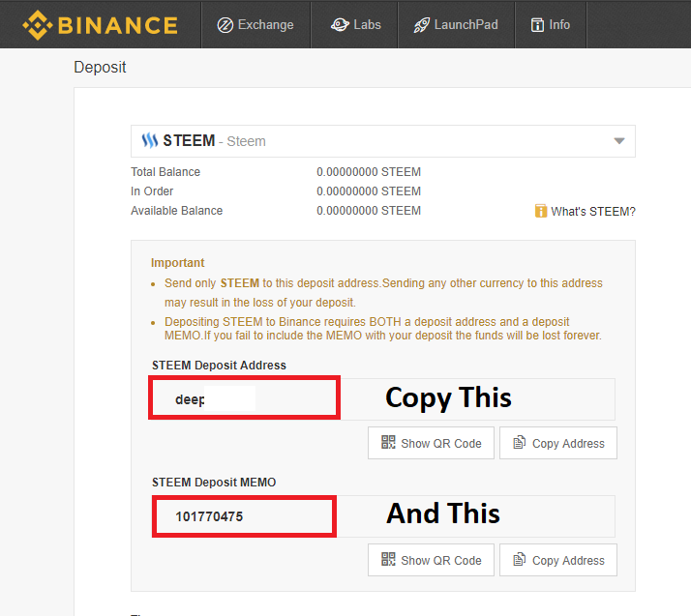Screen dimensions: 691x616
Task: Click the STEEM coin logo icon
Action: [x=150, y=141]
